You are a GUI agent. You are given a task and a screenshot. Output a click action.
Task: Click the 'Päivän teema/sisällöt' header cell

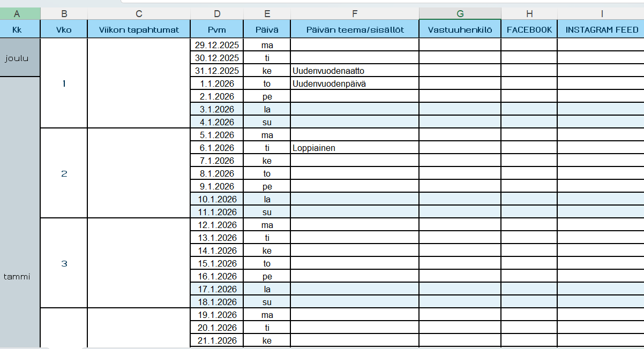[x=355, y=30]
